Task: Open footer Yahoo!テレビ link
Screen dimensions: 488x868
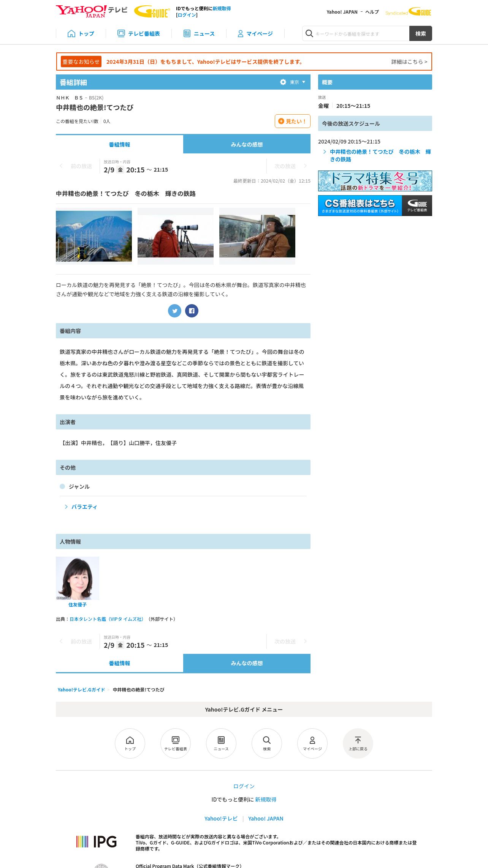Action: click(221, 819)
